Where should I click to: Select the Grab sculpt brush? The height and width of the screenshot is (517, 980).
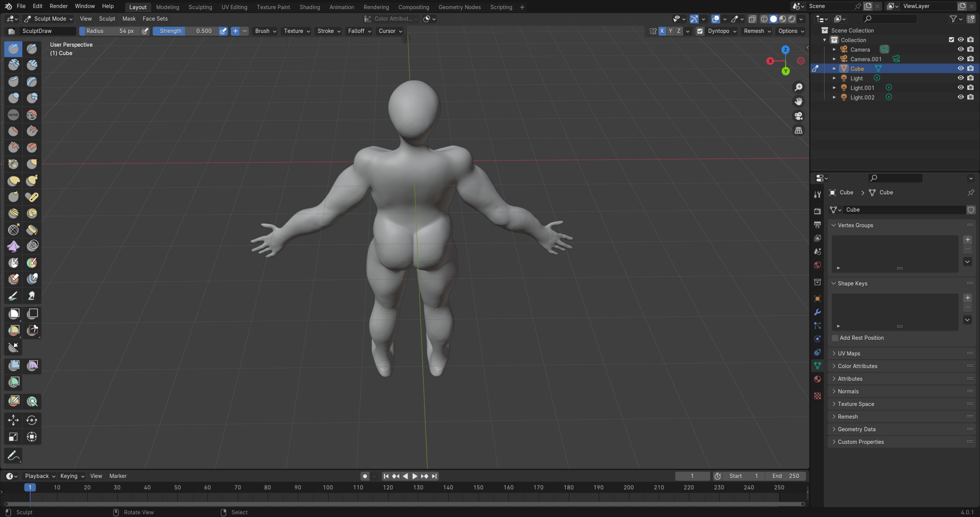tap(32, 164)
